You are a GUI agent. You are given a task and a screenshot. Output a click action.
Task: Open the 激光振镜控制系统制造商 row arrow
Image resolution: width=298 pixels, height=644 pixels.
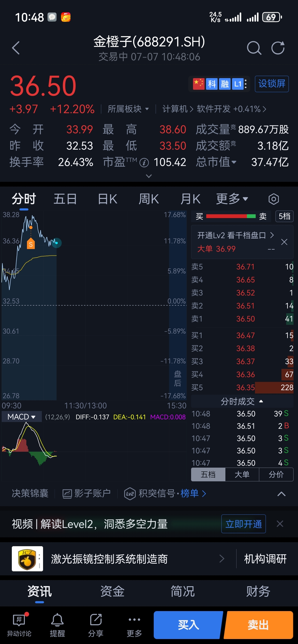[222, 559]
